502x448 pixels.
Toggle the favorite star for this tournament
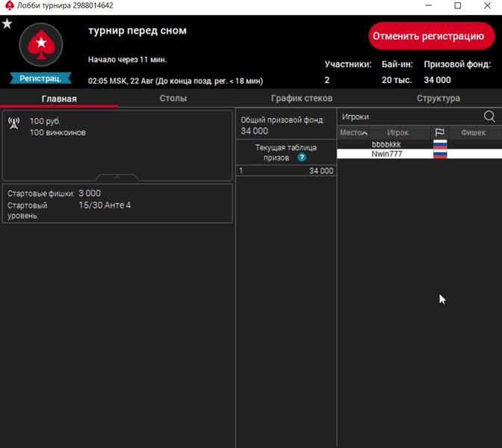tap(7, 24)
